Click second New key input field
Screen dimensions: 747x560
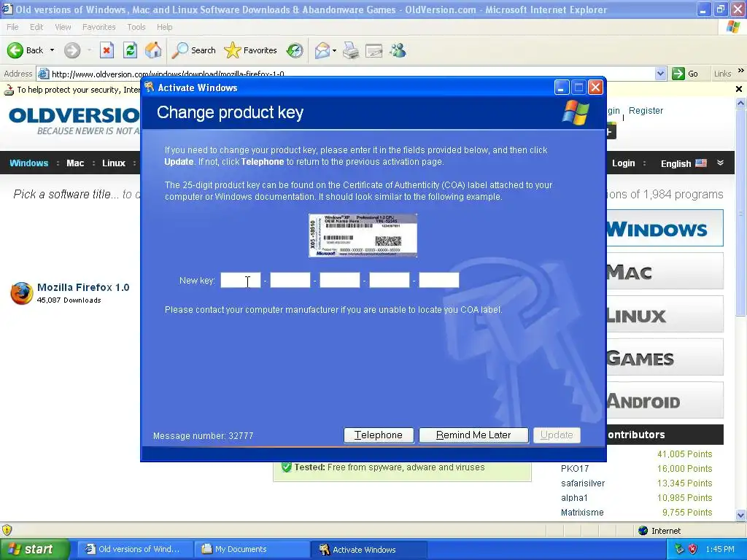pyautogui.click(x=290, y=280)
